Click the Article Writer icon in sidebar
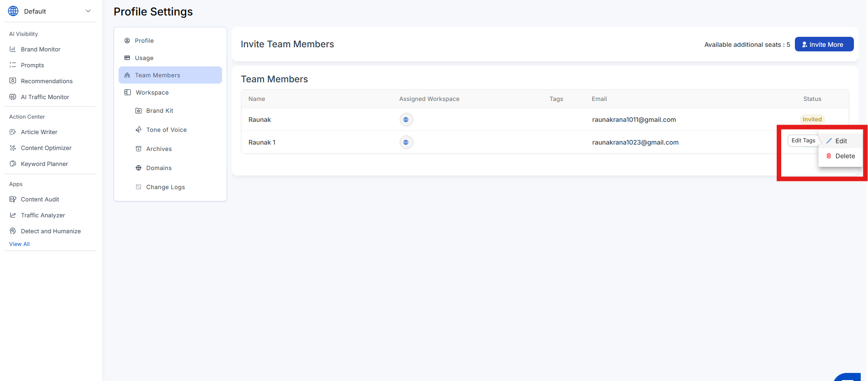 point(13,132)
